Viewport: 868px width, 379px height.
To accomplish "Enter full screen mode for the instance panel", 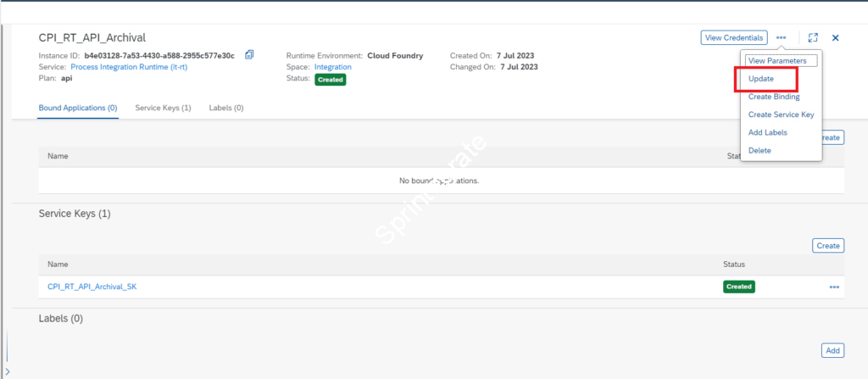I will (x=813, y=38).
